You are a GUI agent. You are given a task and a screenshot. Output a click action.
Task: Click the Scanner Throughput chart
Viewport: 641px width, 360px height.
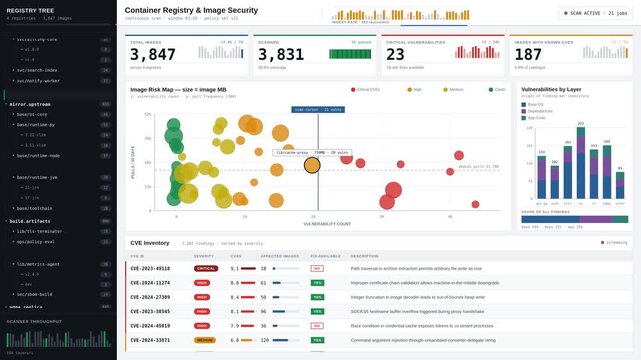[x=58, y=339]
